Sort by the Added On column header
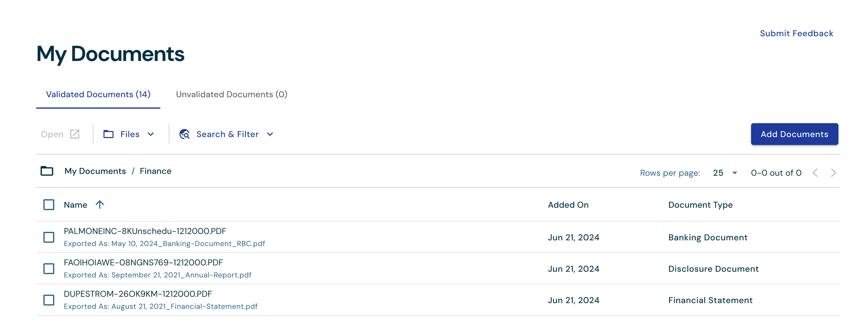 pos(568,204)
